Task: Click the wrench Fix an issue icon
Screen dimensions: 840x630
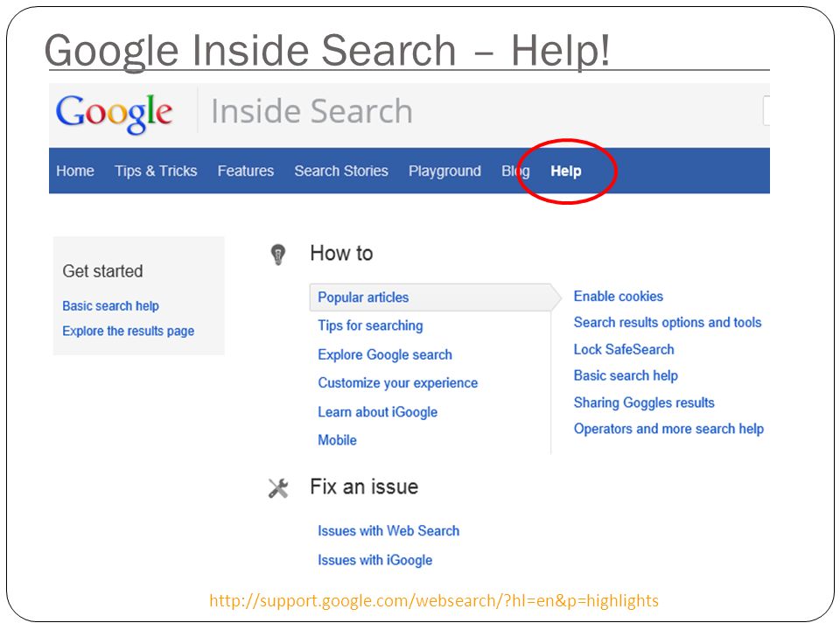Action: coord(278,488)
